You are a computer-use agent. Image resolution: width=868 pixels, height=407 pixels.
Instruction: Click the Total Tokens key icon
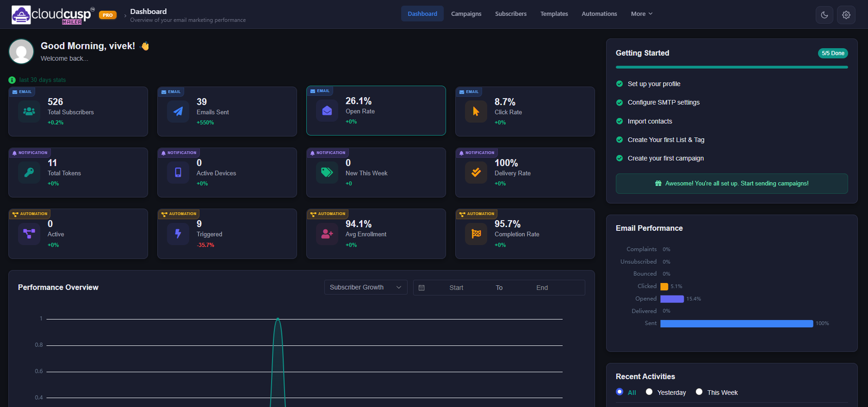(x=29, y=172)
